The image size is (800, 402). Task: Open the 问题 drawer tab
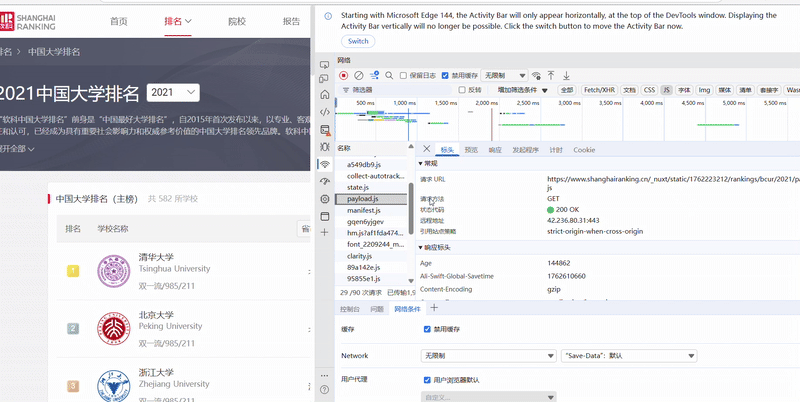(377, 309)
